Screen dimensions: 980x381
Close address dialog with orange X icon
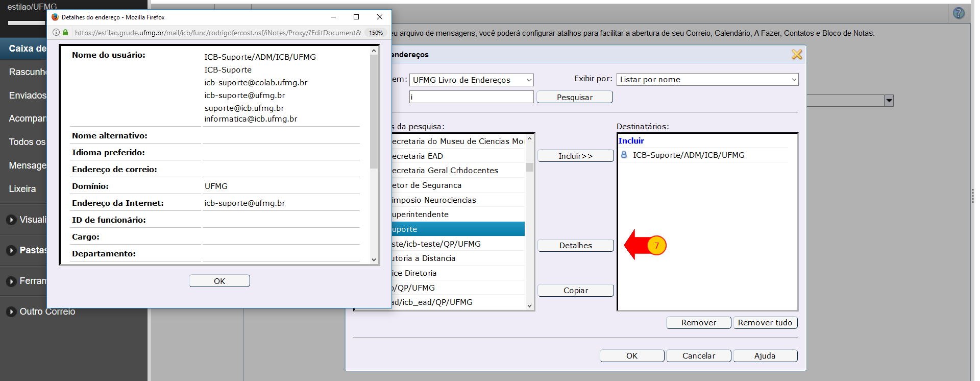pos(796,55)
